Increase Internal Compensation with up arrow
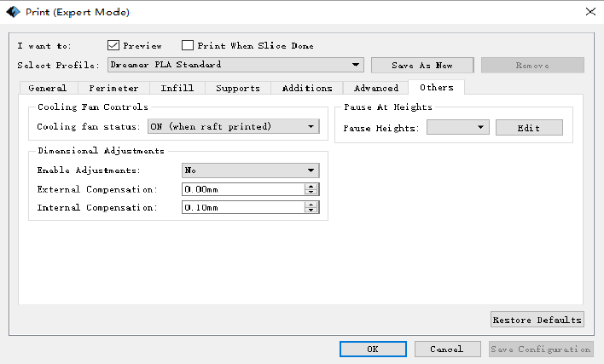 [311, 204]
